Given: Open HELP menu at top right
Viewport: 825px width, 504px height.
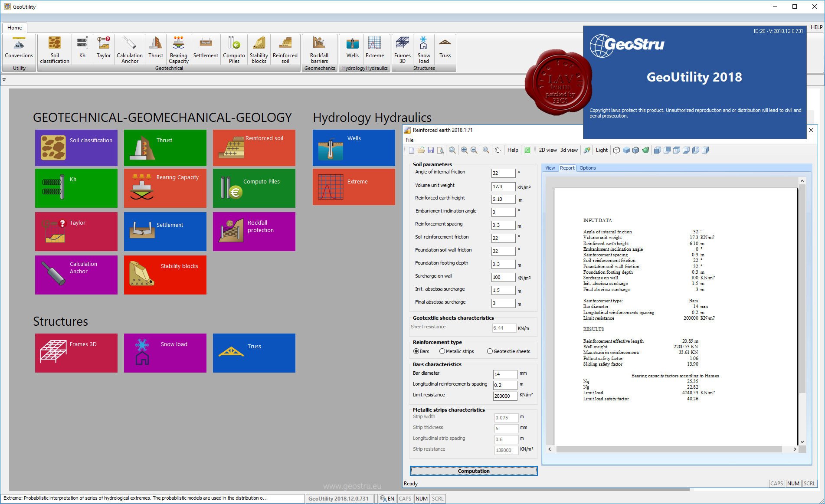Looking at the screenshot, I should (x=816, y=27).
